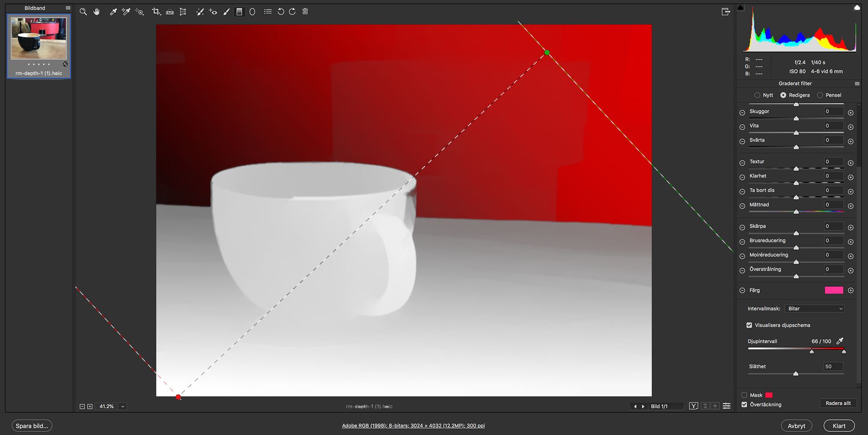
Task: Rotate image clockwise
Action: [293, 11]
